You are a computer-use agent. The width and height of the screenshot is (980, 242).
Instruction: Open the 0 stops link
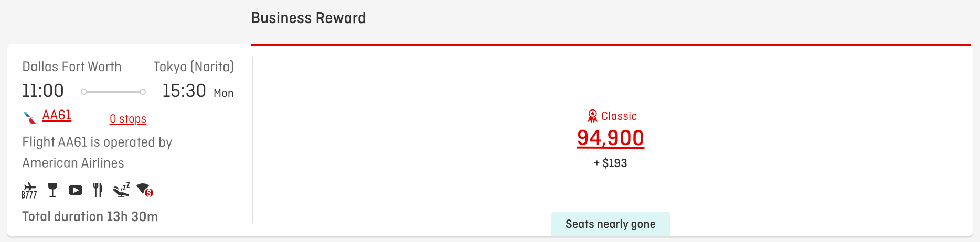[128, 119]
